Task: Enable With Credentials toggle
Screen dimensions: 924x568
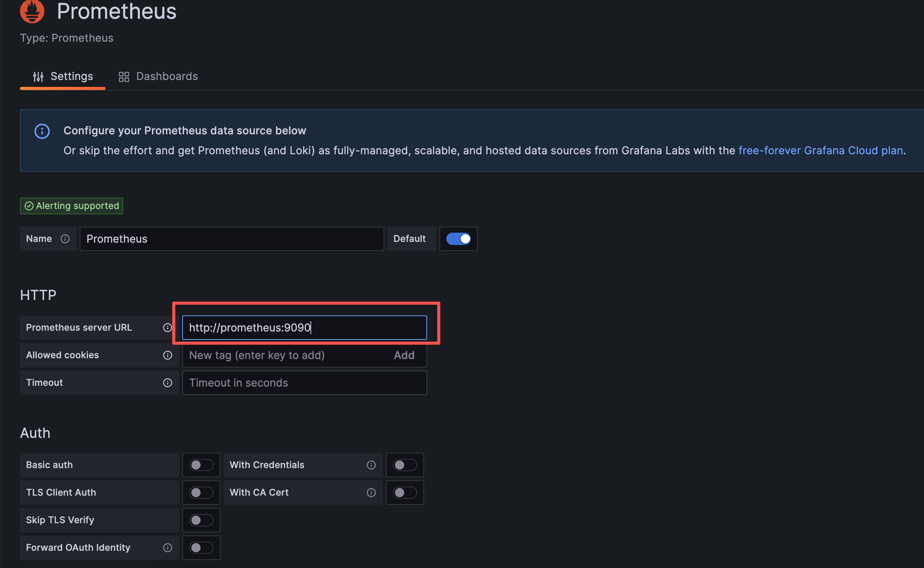Action: (405, 465)
